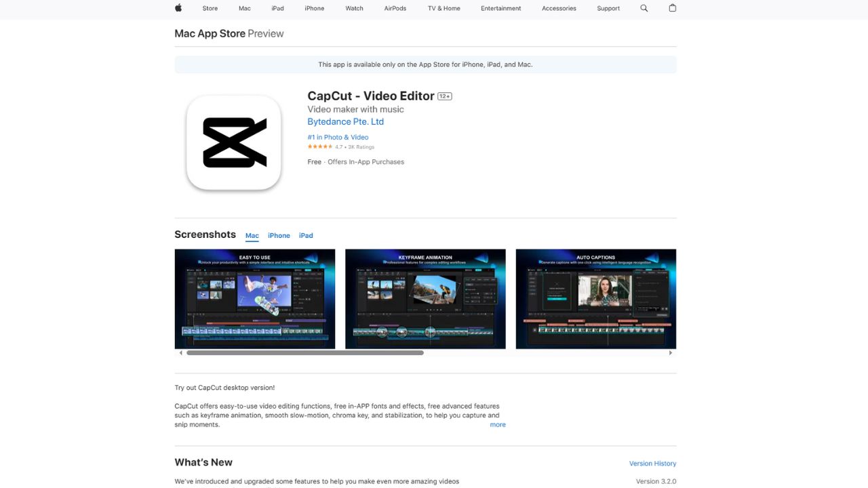
Task: Click the right scroll arrow under screenshots
Action: [x=671, y=353]
